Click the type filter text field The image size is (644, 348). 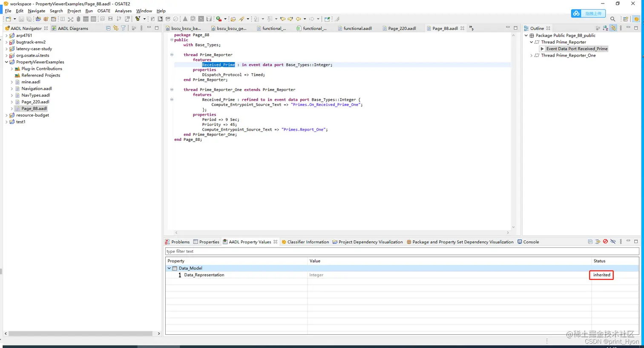tap(402, 251)
